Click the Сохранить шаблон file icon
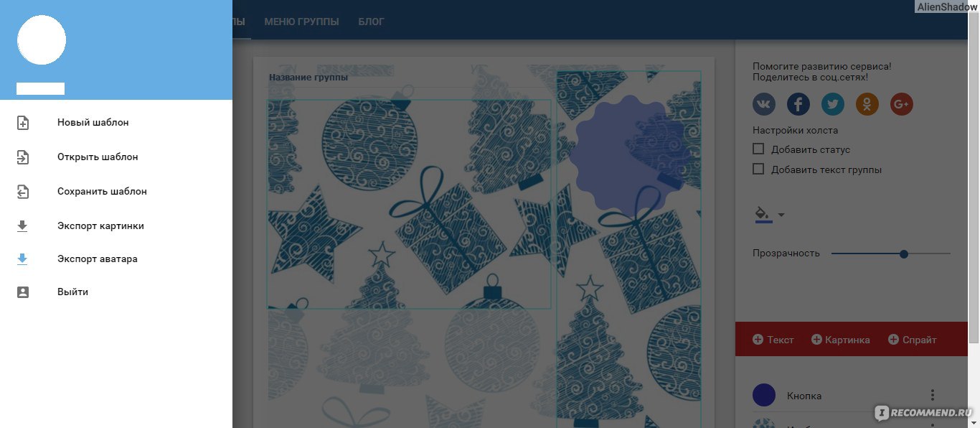Screen dimensions: 980x428 tap(23, 192)
